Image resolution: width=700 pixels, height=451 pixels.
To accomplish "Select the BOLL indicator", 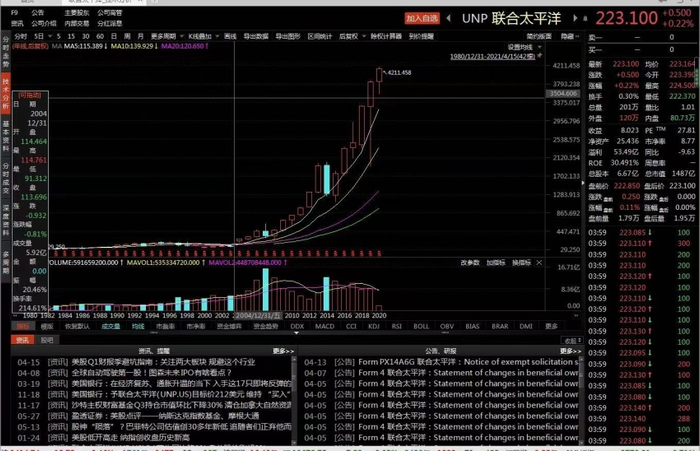I will [421, 326].
